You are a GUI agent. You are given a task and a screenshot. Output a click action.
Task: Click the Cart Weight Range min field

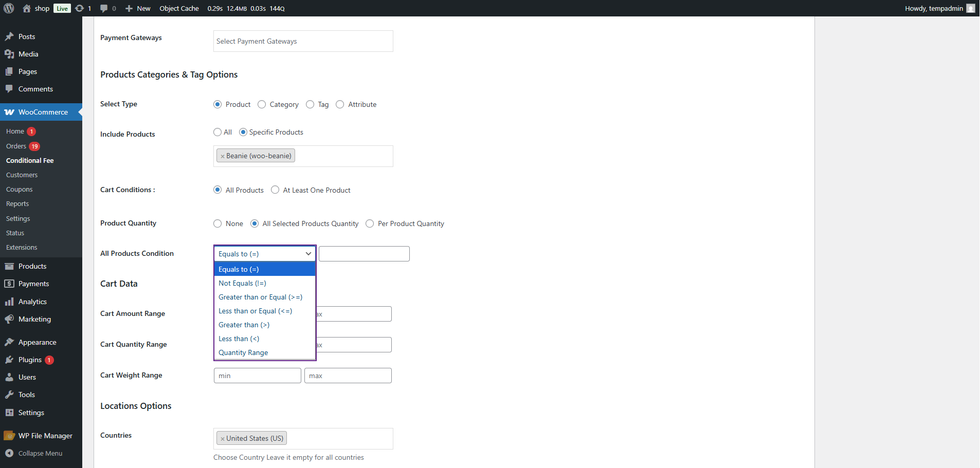point(258,376)
